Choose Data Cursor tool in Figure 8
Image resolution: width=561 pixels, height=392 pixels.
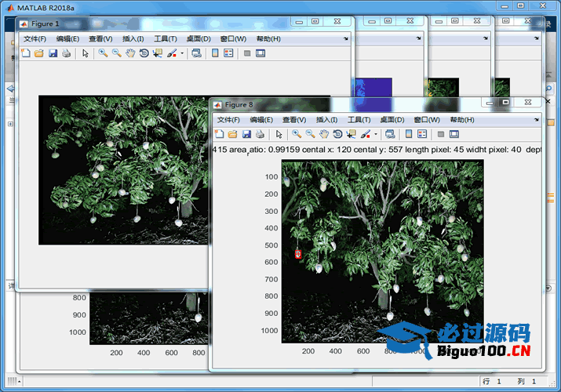tap(351, 134)
